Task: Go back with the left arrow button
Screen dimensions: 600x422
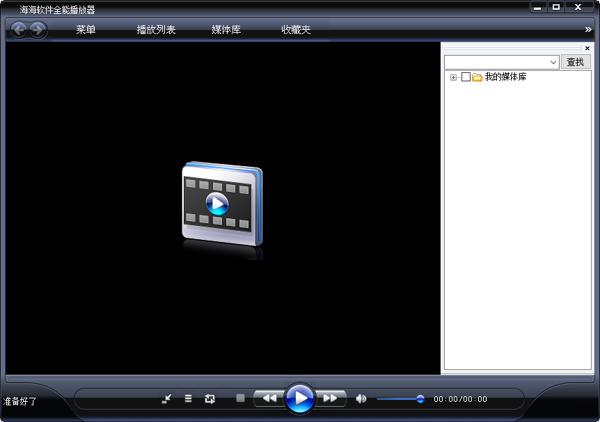Action: click(x=19, y=29)
